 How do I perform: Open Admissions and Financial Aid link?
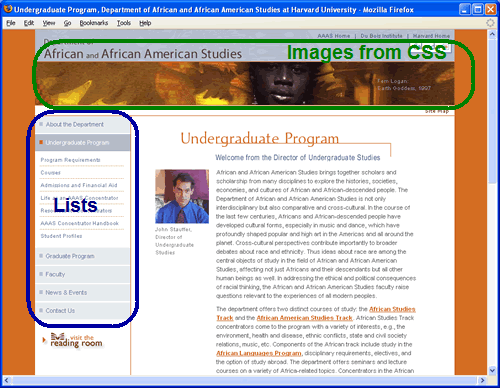[79, 185]
